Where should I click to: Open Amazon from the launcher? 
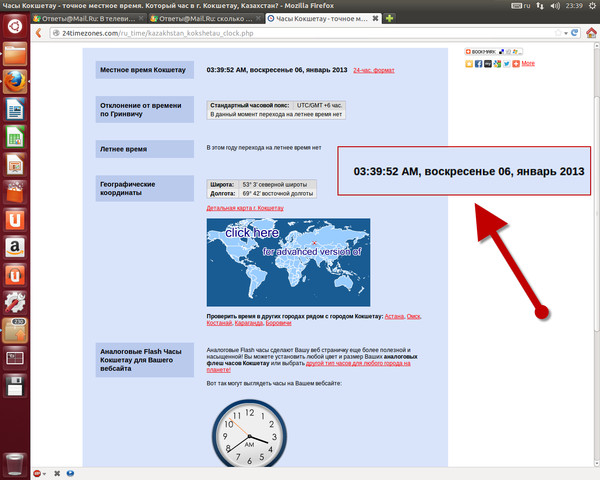click(x=15, y=245)
